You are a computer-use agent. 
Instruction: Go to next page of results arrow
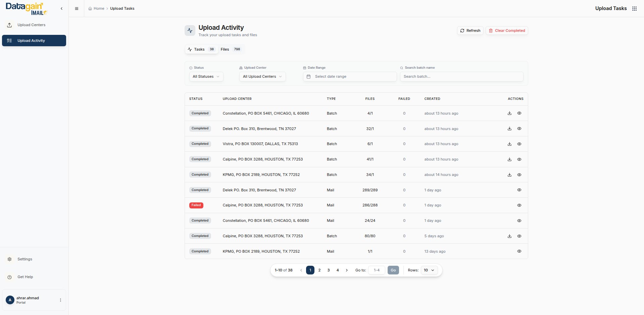point(347,270)
